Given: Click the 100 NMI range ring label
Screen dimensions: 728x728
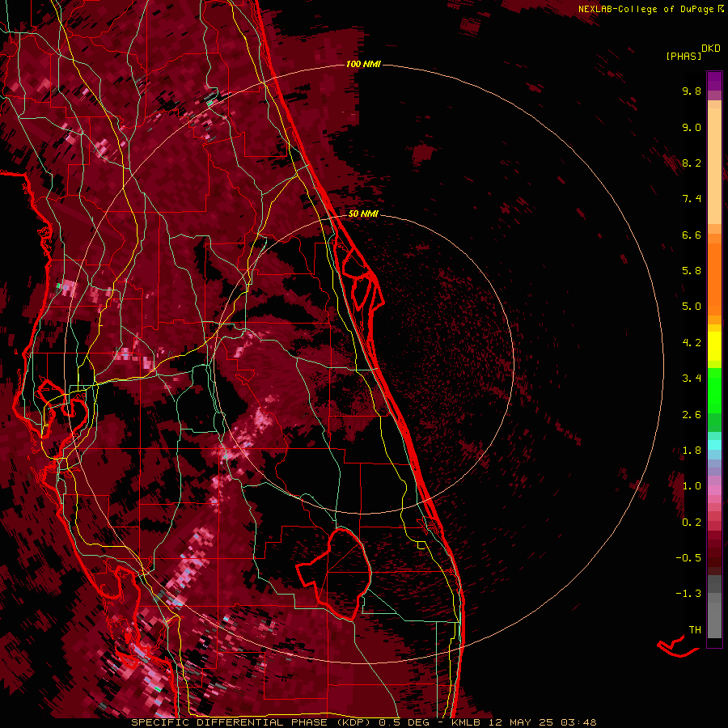Looking at the screenshot, I should 363,64.
